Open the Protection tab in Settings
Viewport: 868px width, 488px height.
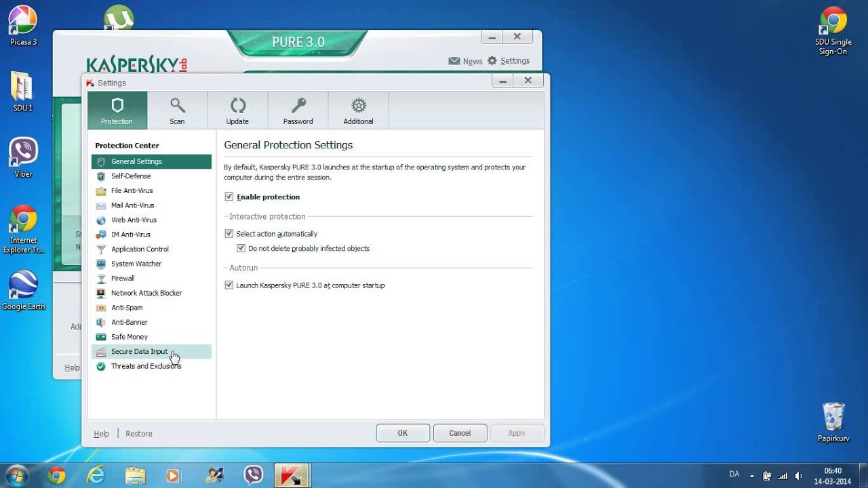tap(117, 110)
